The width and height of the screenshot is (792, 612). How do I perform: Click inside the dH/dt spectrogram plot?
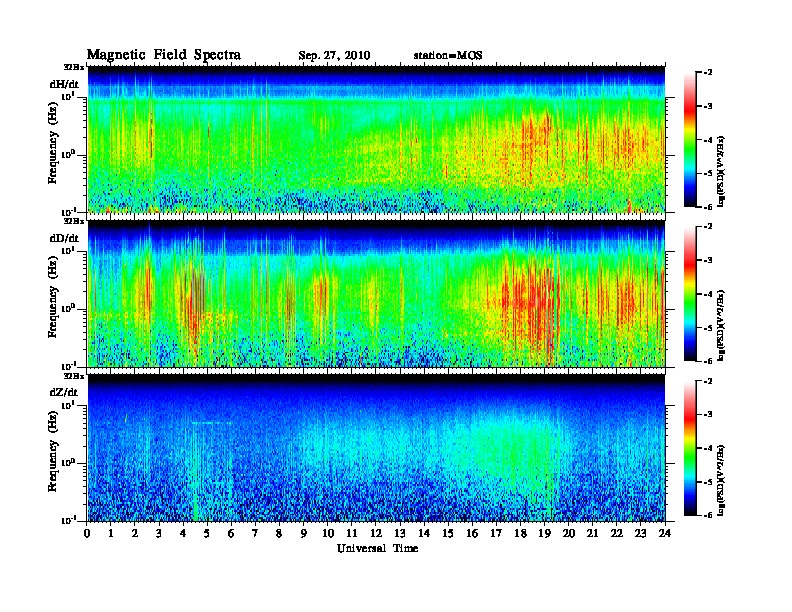pyautogui.click(x=376, y=139)
